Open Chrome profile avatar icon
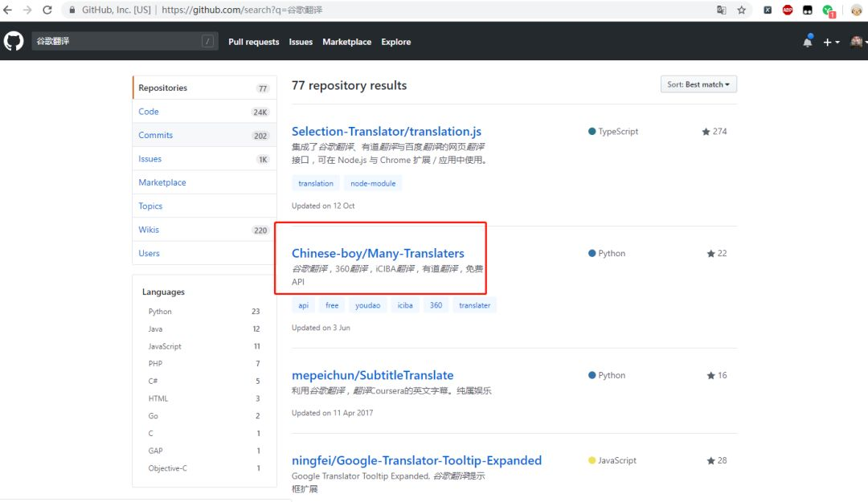The image size is (868, 502). tap(857, 10)
